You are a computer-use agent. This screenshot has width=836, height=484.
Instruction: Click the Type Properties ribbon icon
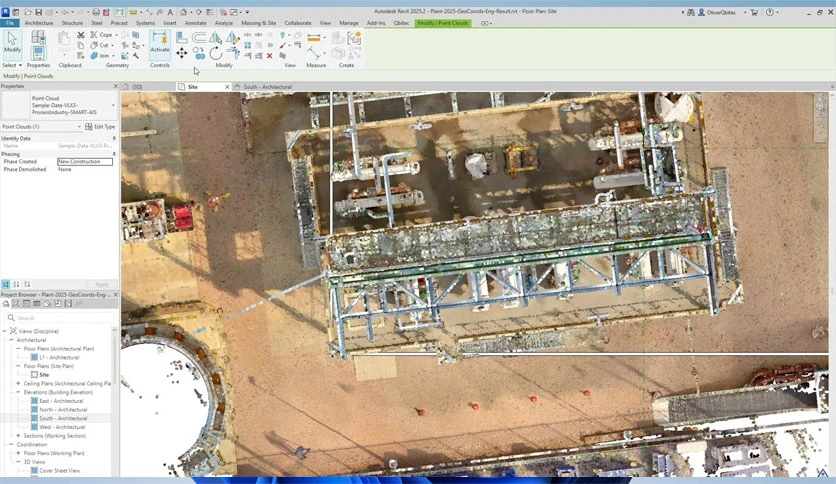point(38,37)
